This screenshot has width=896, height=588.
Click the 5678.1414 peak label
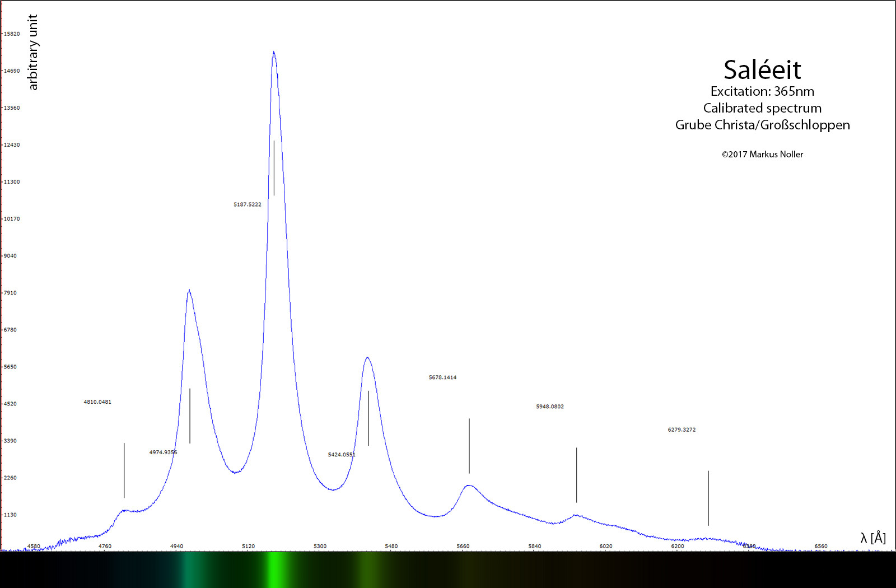point(442,377)
